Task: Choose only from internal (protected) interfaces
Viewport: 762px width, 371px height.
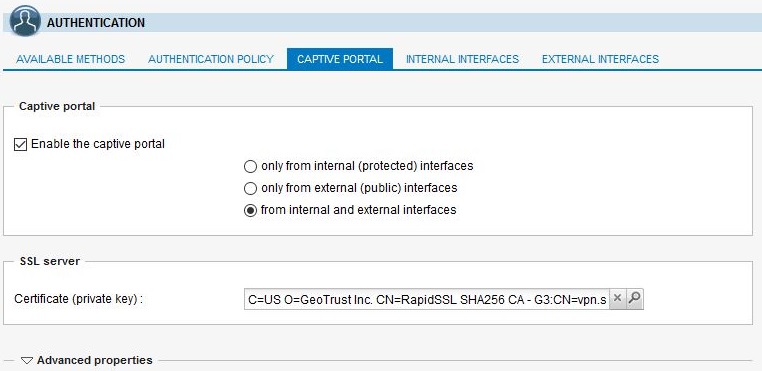Action: [x=250, y=166]
